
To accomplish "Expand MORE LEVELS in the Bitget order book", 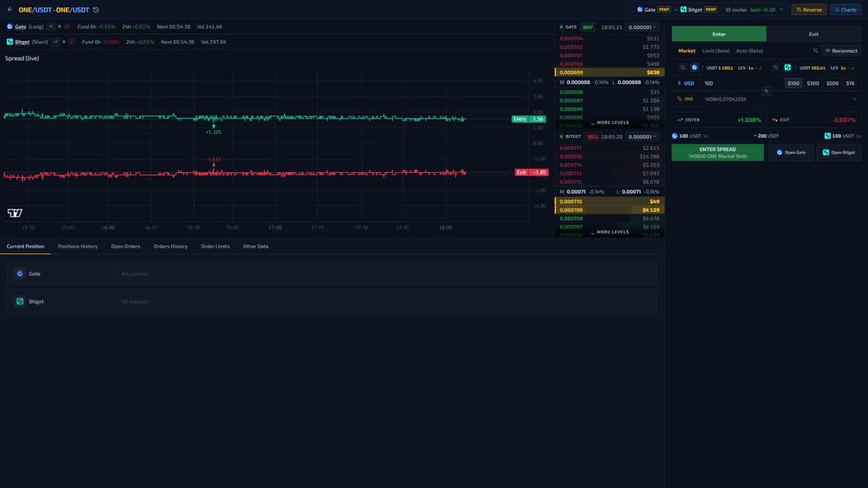I will [x=610, y=232].
